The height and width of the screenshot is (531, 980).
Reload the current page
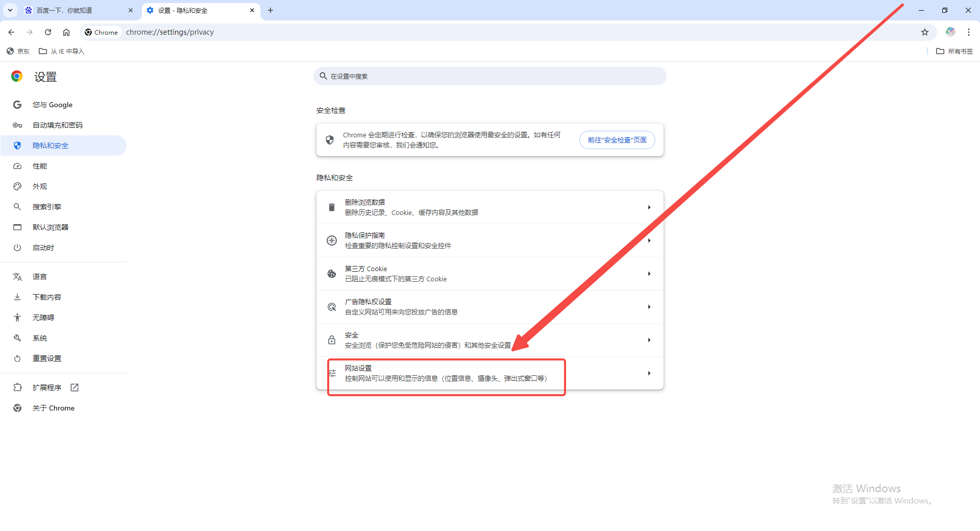click(48, 32)
